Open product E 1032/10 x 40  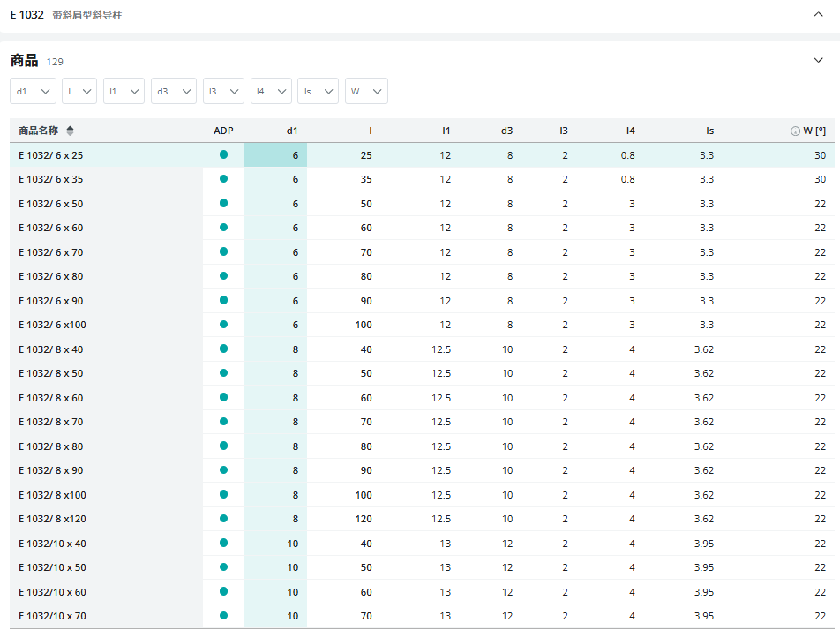point(52,543)
